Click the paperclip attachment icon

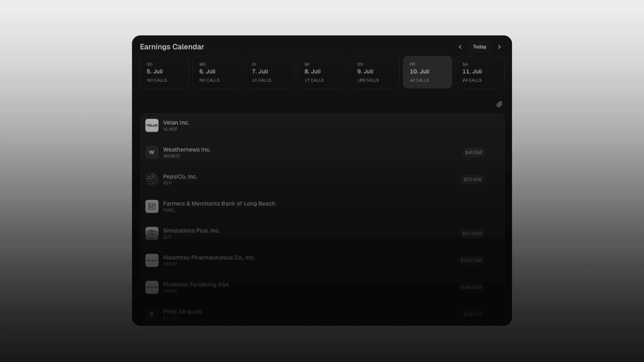tap(499, 104)
